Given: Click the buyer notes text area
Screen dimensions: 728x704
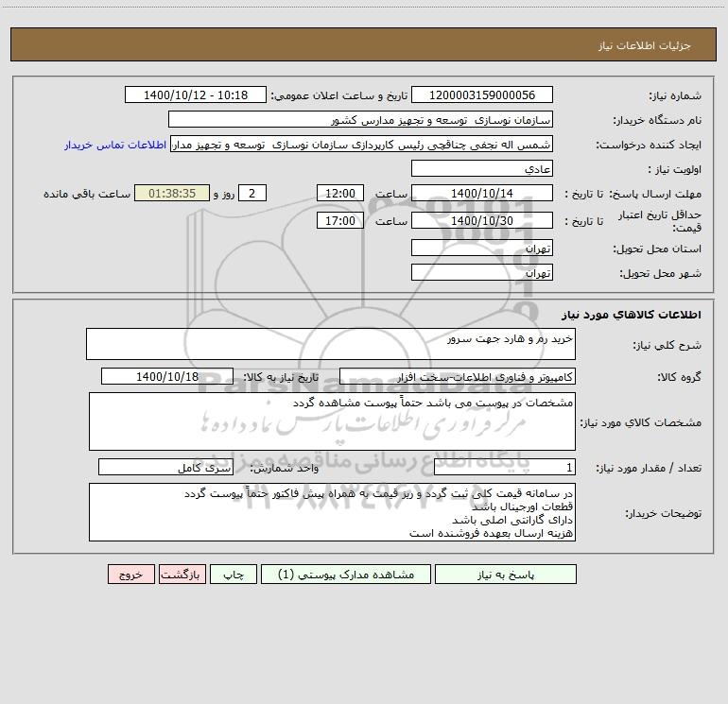Looking at the screenshot, I should pyautogui.click(x=332, y=512).
